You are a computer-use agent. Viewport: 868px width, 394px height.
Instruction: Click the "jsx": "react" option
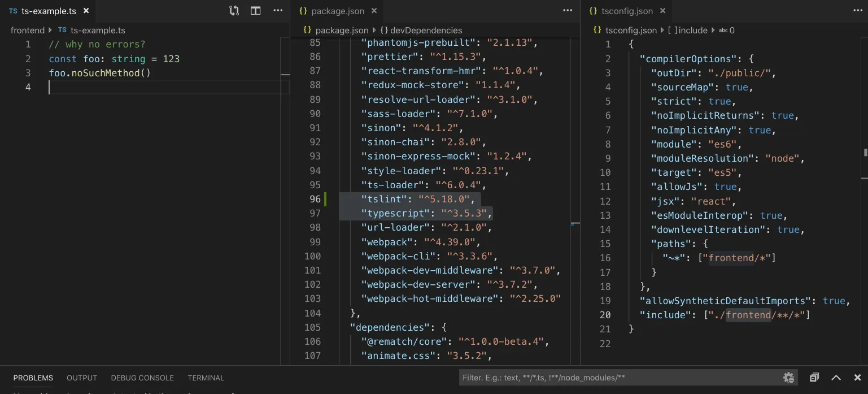coord(693,201)
